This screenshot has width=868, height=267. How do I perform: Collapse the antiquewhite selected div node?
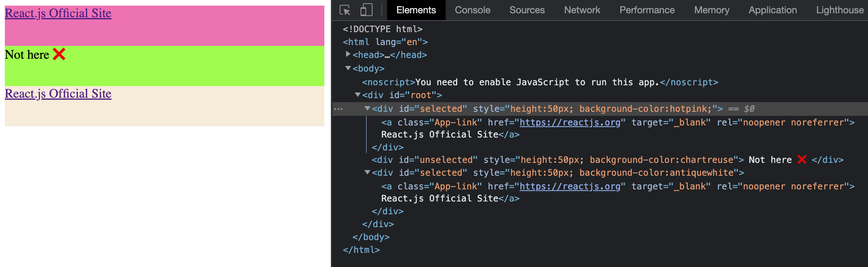point(367,173)
